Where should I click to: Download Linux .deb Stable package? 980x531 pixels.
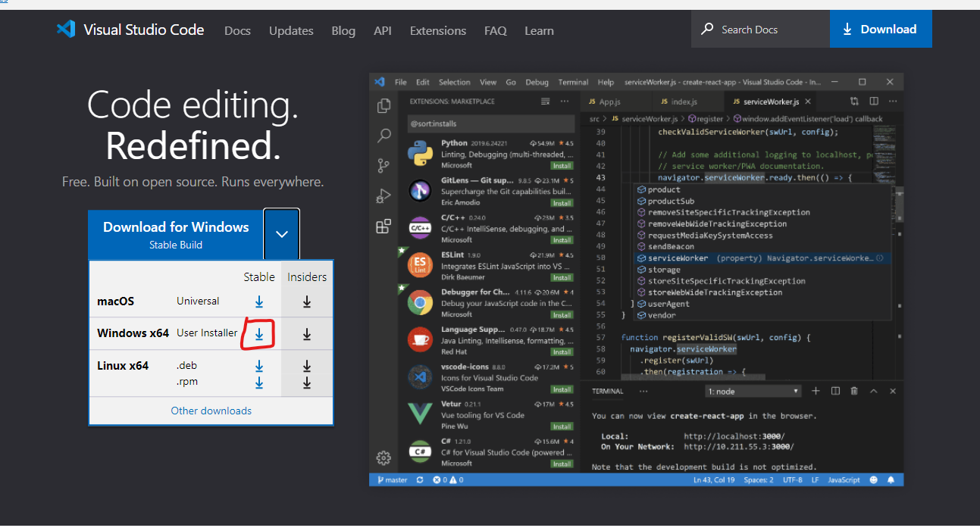coord(259,366)
